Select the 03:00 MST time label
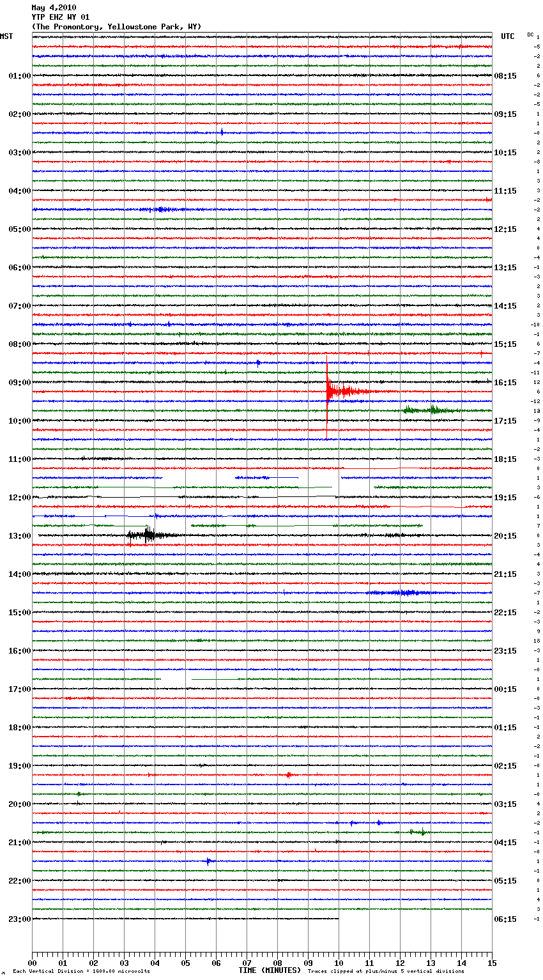Image resolution: width=543 pixels, height=980 pixels. click(20, 153)
